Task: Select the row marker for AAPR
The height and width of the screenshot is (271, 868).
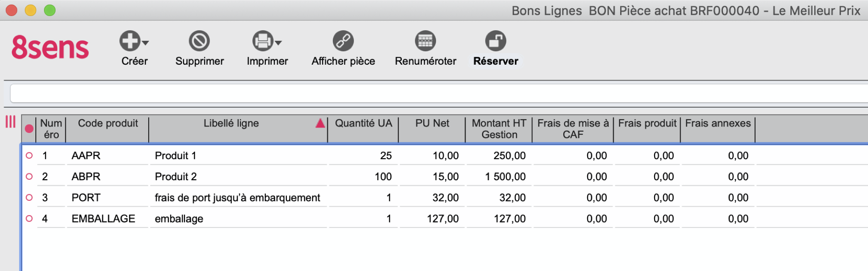Action: click(29, 155)
